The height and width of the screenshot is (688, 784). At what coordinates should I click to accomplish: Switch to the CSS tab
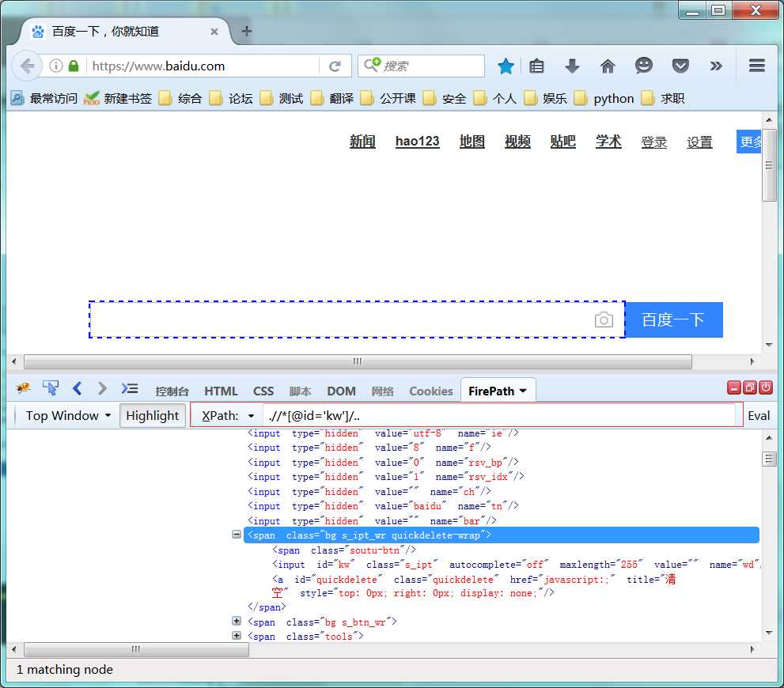click(x=263, y=391)
